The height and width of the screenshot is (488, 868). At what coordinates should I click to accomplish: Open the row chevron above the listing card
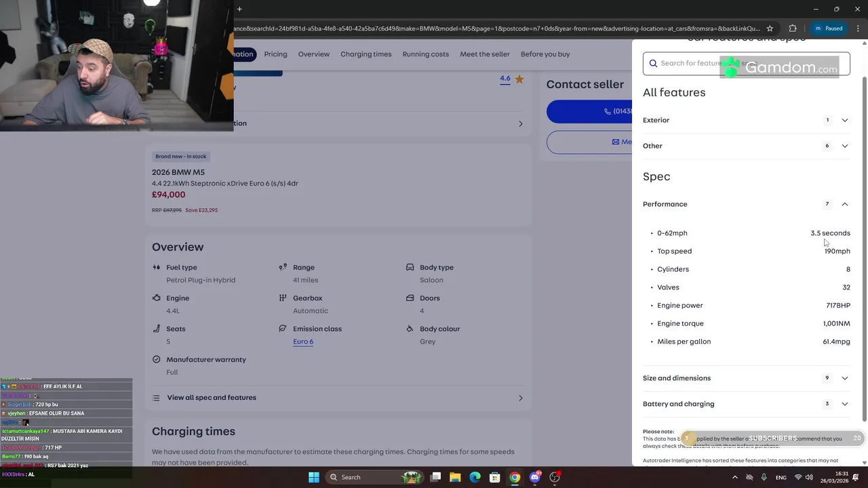coord(521,124)
